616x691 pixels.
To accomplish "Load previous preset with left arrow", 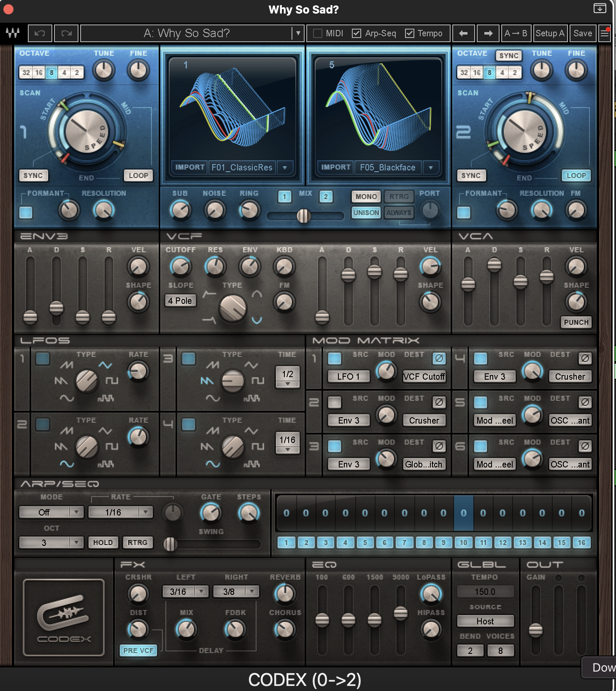I will 463,33.
